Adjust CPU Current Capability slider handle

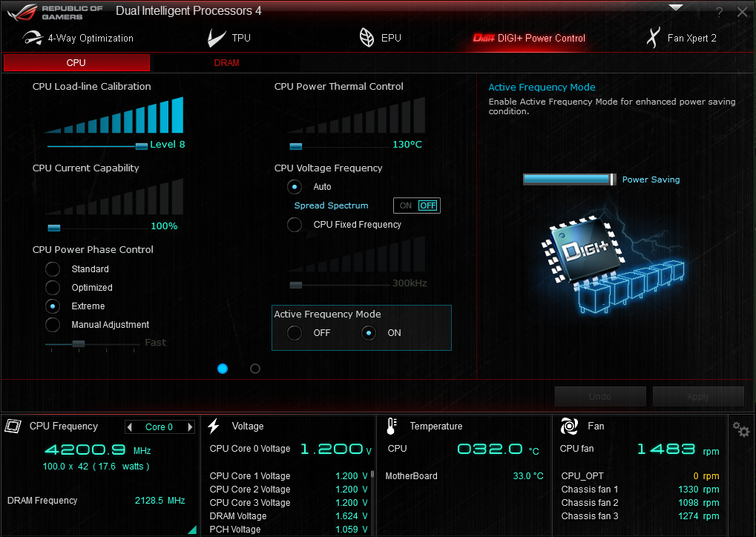(54, 228)
